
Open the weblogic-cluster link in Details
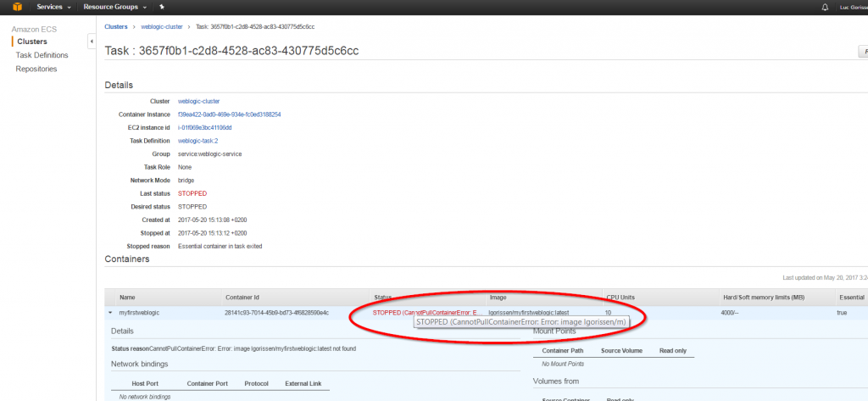[x=198, y=101]
